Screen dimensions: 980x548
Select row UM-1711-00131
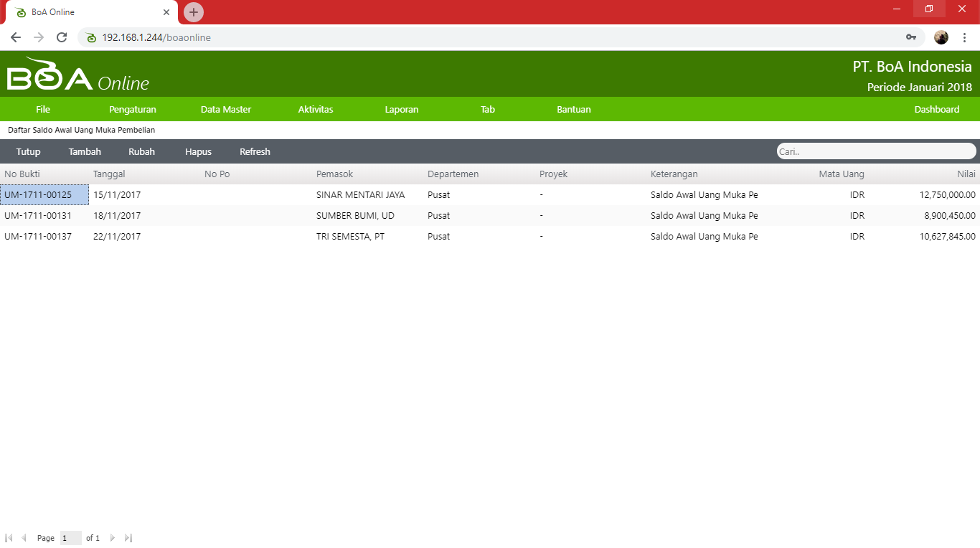click(x=38, y=216)
